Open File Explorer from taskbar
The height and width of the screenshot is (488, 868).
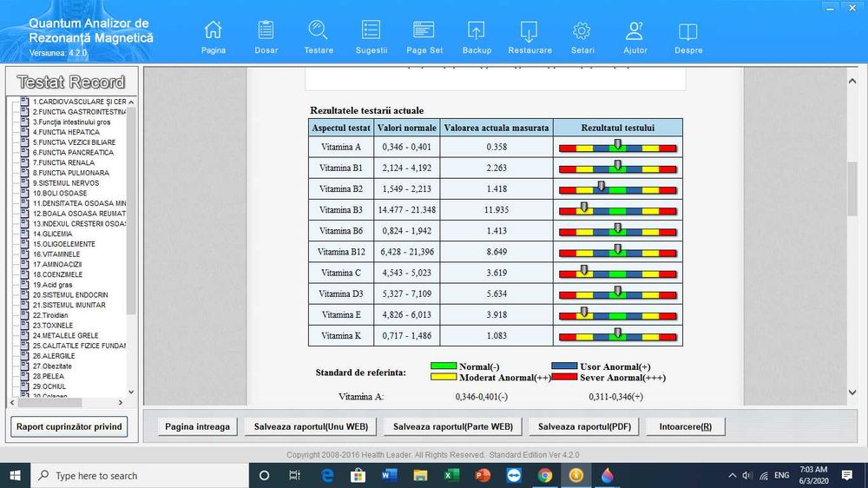click(x=420, y=475)
